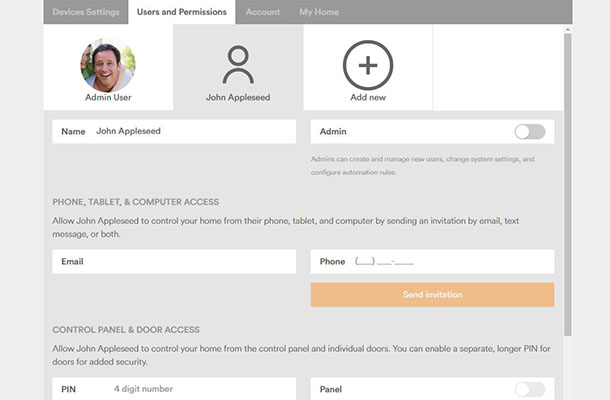
Task: Toggle the Admin switch on
Action: [x=529, y=132]
